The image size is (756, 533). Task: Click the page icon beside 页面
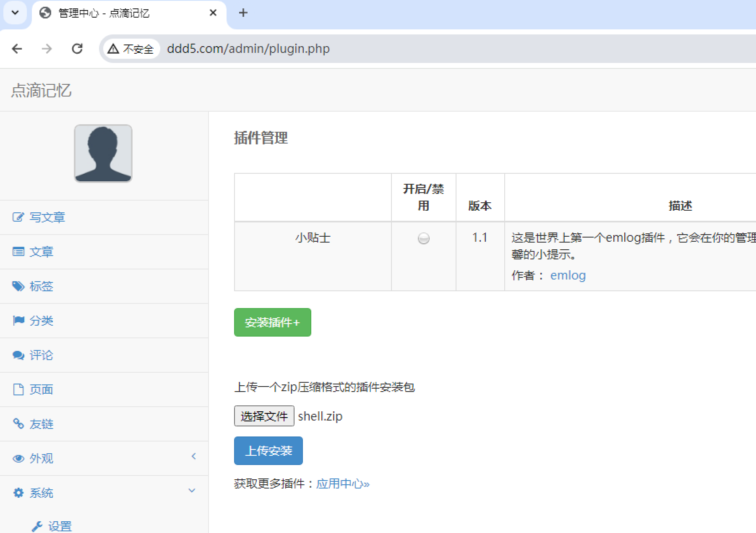tap(18, 389)
